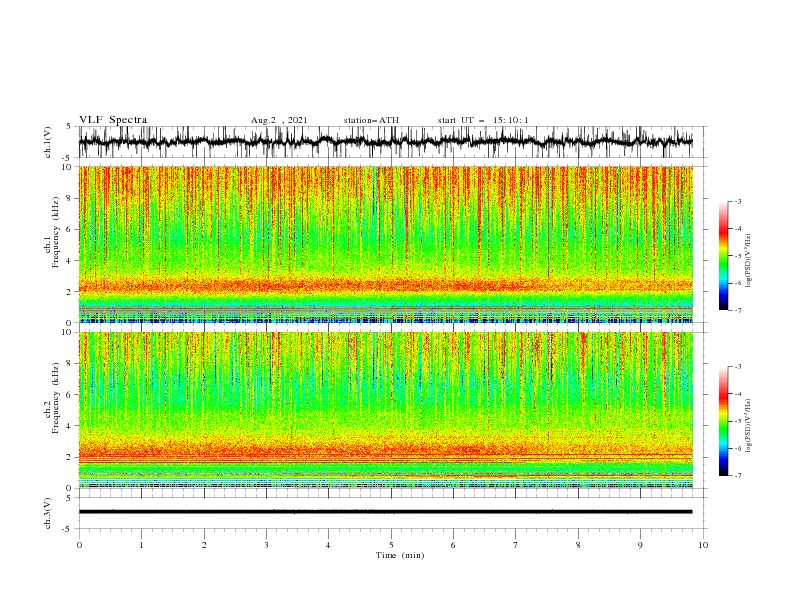792x612 pixels.
Task: Click time axis tick label "7"
Action: coord(516,545)
